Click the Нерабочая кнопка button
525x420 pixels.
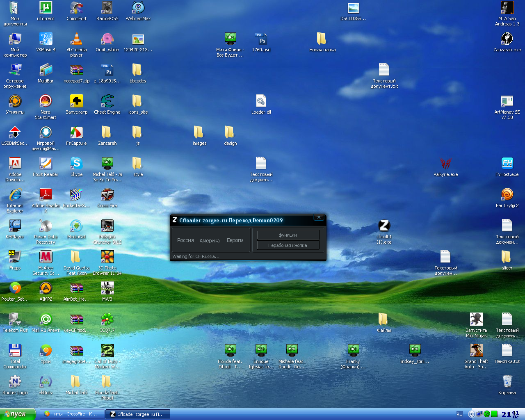(x=288, y=245)
